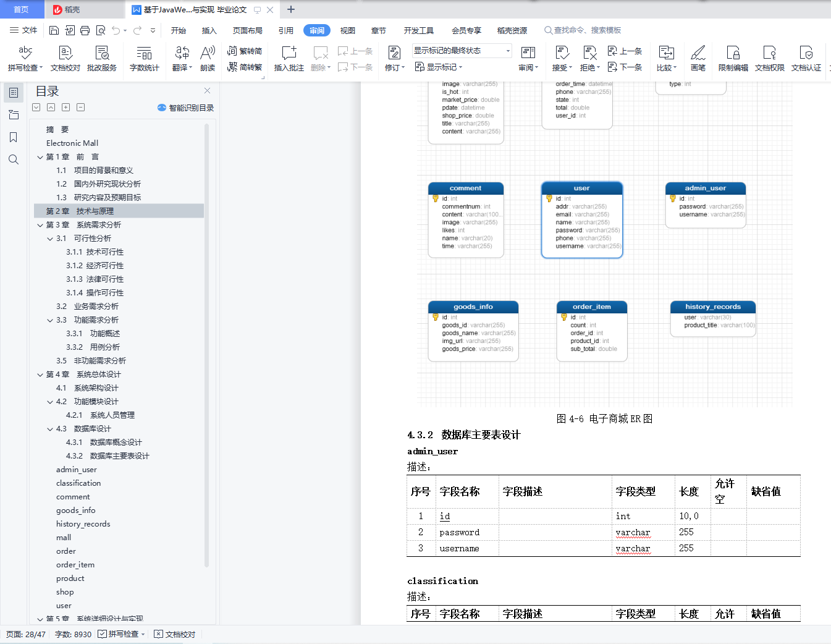Click the 查找命令、搜索模板 search box
Screen dimensions: 831x644
[x=583, y=30]
